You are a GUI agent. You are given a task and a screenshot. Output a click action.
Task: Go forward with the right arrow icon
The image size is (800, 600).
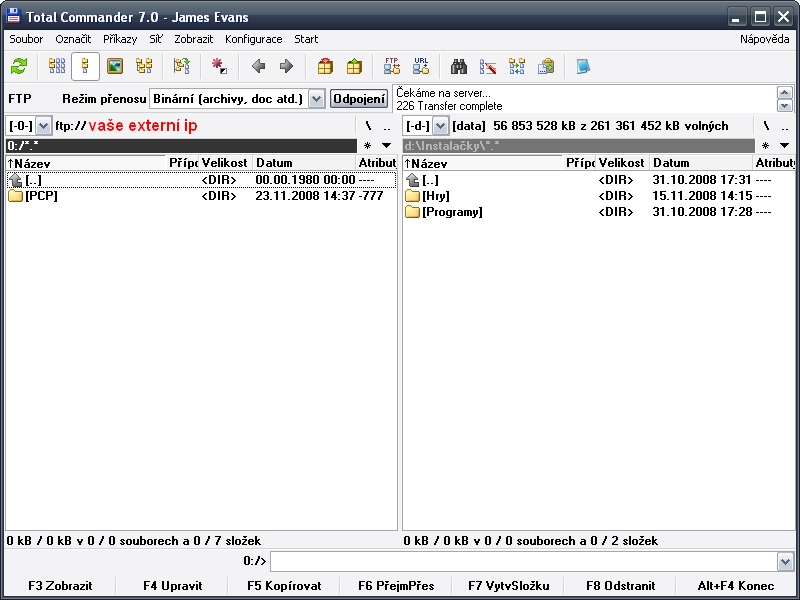286,66
